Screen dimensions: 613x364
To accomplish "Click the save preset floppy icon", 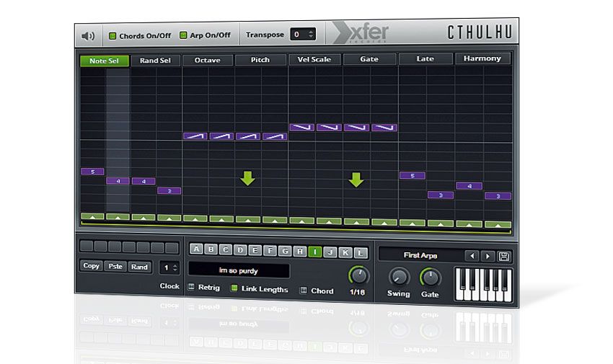I will point(504,257).
